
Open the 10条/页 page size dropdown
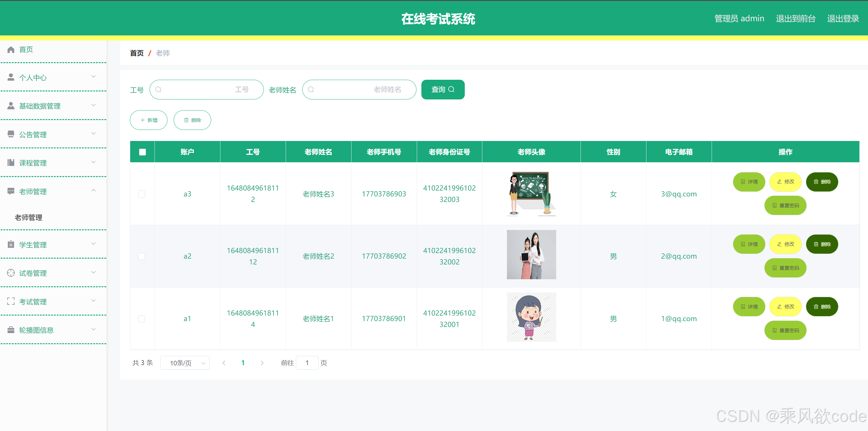185,363
